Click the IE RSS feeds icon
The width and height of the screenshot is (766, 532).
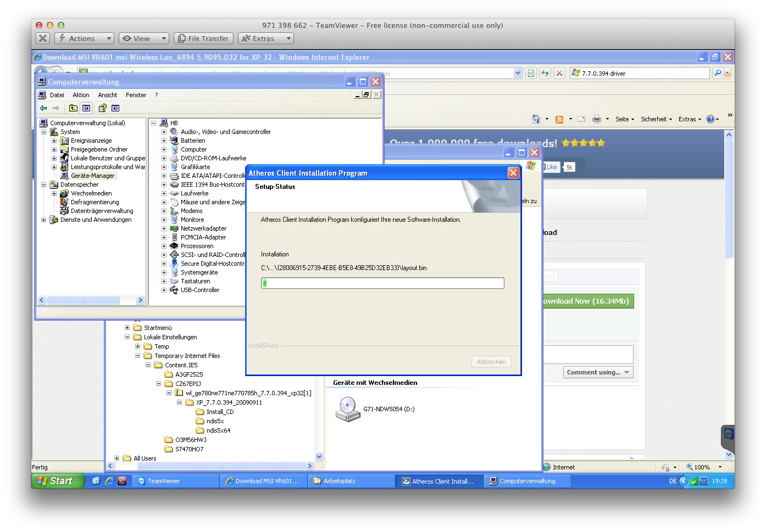coord(559,119)
